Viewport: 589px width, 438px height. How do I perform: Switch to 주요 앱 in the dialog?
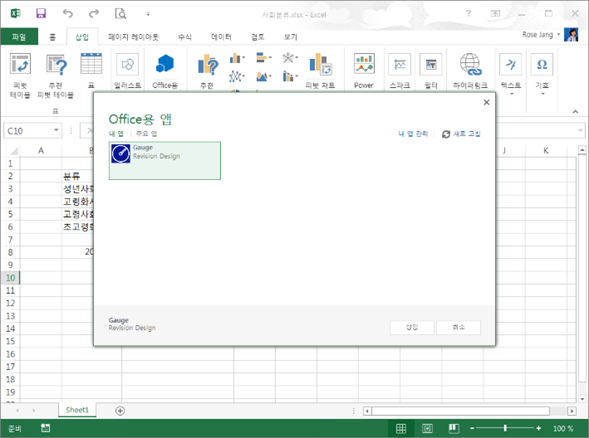[x=146, y=134]
